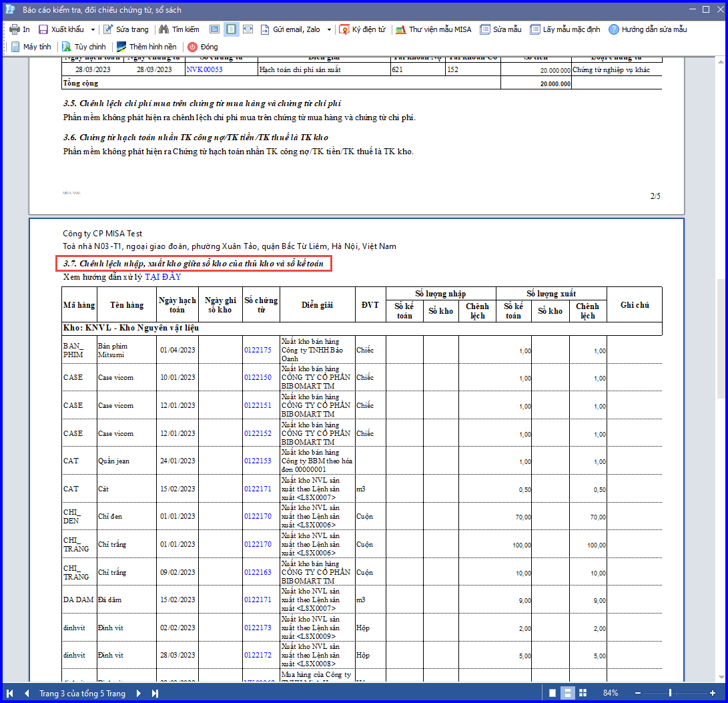
Task: Go to last page icon
Action: (x=155, y=693)
